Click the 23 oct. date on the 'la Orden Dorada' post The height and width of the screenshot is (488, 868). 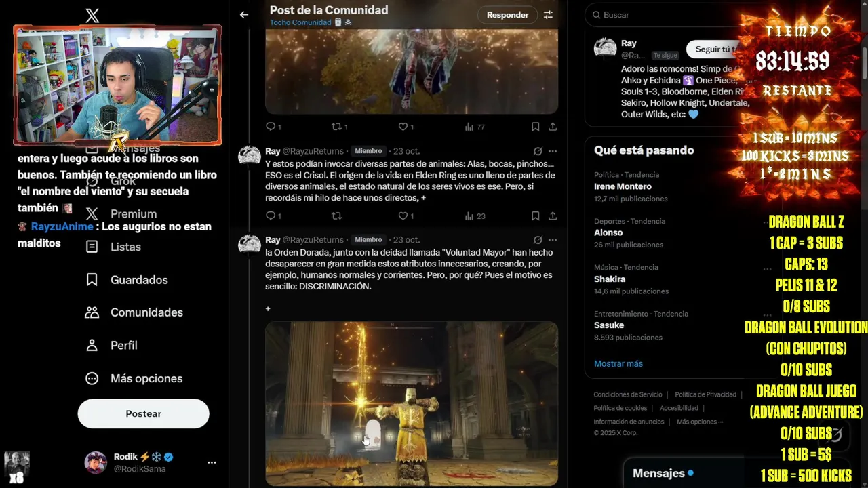pos(407,240)
